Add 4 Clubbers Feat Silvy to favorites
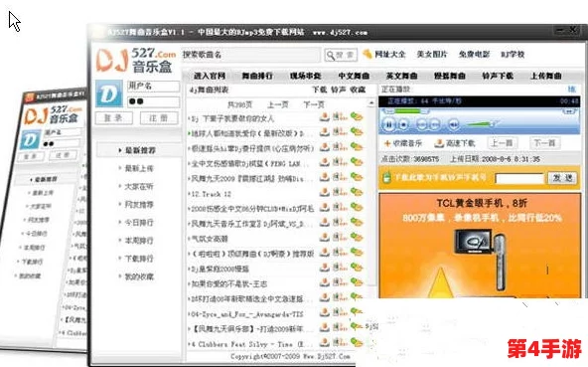 point(357,342)
